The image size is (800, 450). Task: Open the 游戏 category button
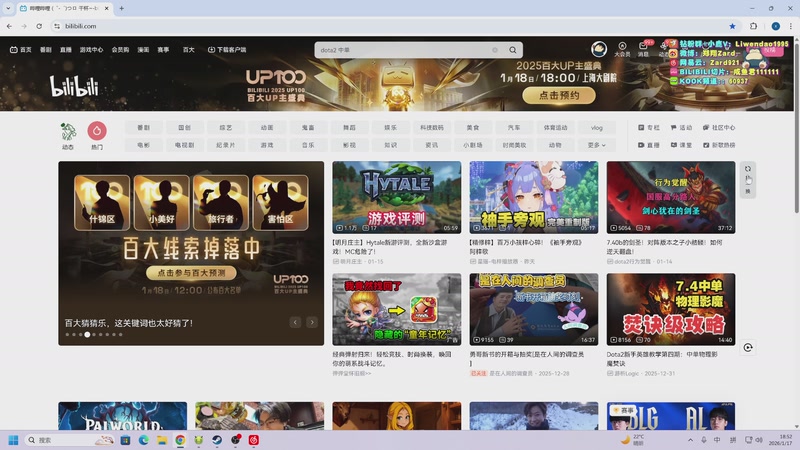point(267,145)
